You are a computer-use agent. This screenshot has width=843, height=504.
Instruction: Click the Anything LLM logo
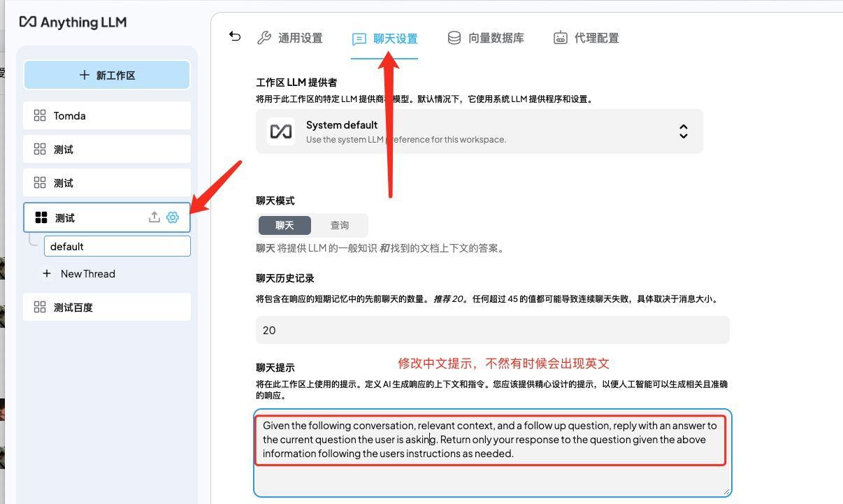[x=73, y=22]
